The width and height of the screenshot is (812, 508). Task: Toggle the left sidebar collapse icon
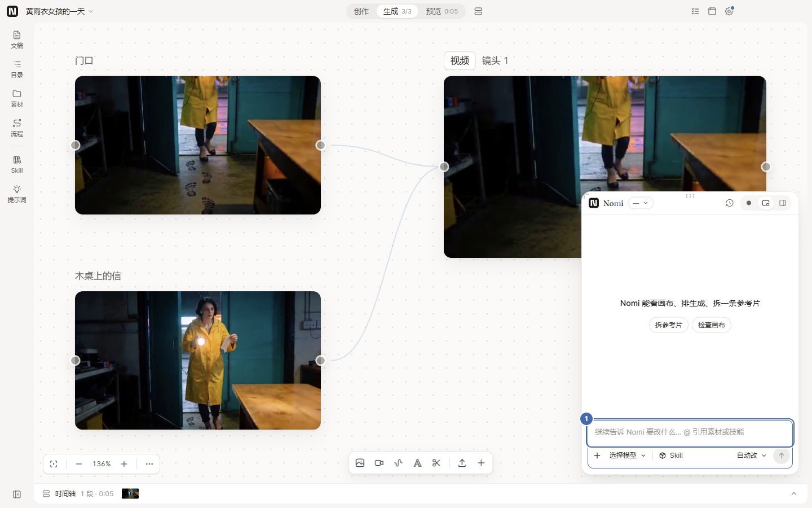point(17,494)
